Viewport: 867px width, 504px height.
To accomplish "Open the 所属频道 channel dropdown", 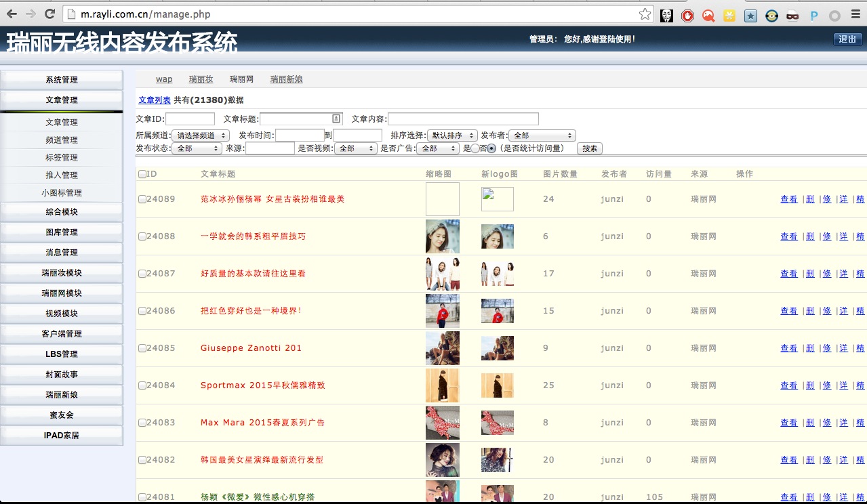I will (201, 135).
